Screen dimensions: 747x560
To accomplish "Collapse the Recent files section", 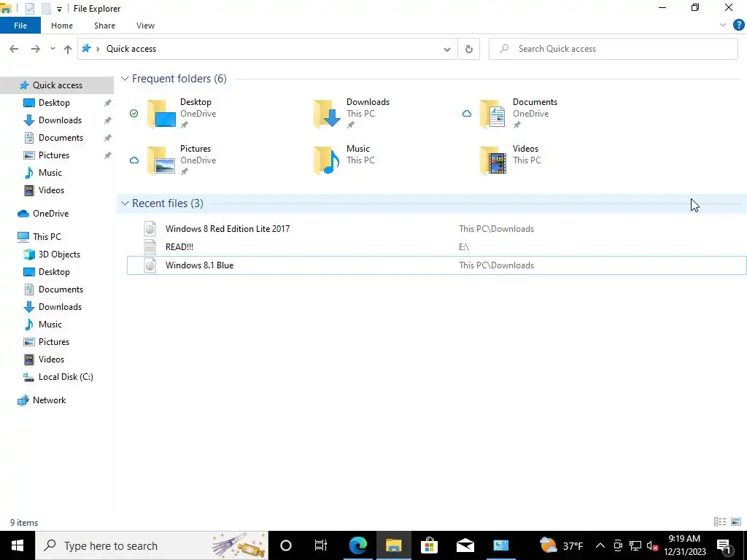I will pyautogui.click(x=125, y=203).
